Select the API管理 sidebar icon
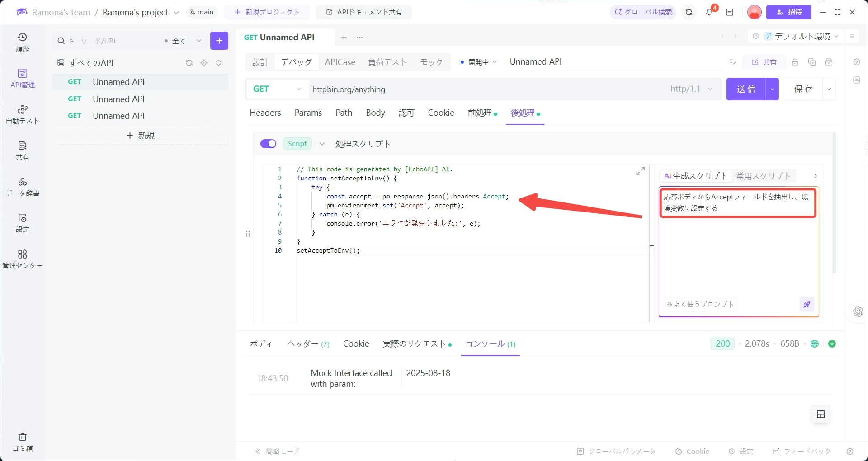The image size is (868, 461). pyautogui.click(x=22, y=77)
